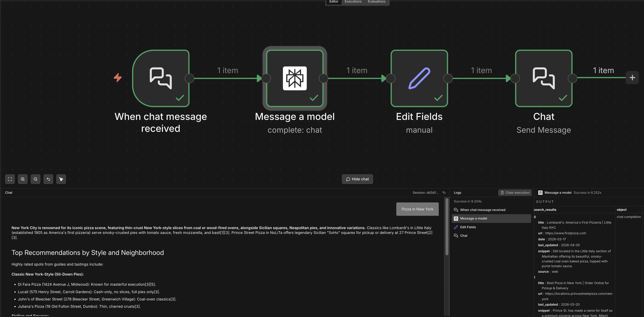Open the Edit Fields node
The height and width of the screenshot is (317, 644).
coord(419,78)
